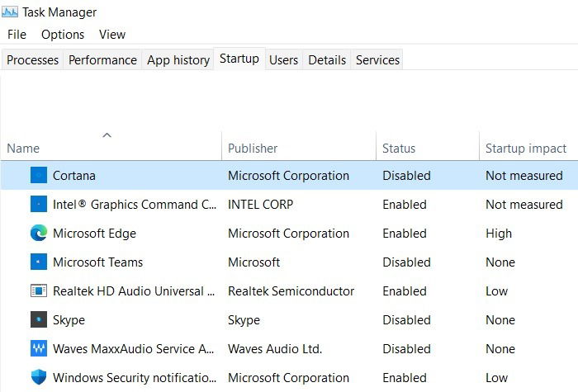This screenshot has width=578, height=392.
Task: Open the Options menu
Action: (x=63, y=35)
